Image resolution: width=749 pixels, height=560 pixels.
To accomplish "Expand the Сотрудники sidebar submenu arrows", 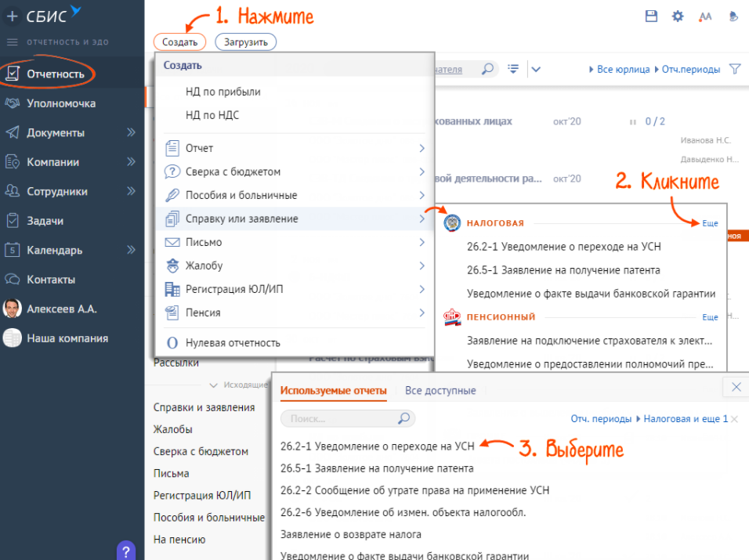I will click(x=132, y=191).
